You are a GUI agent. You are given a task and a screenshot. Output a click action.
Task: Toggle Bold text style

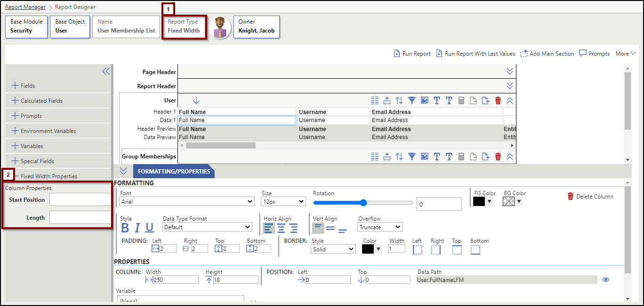point(125,228)
